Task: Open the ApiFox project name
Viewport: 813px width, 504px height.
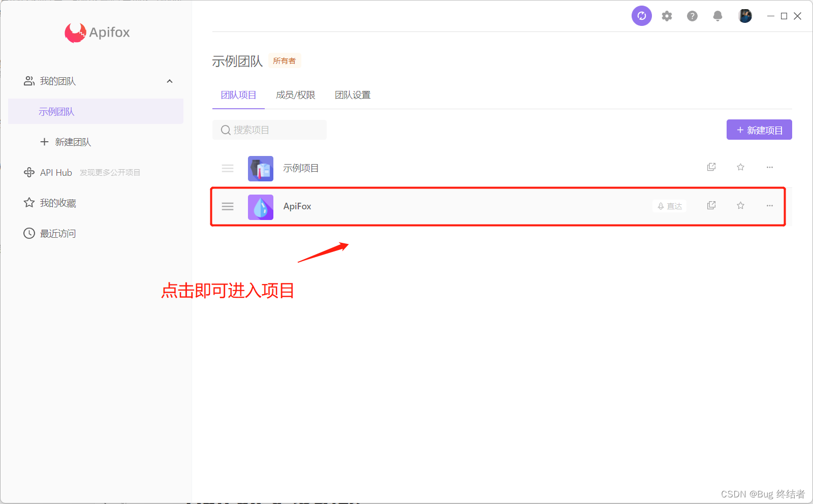Action: [297, 206]
